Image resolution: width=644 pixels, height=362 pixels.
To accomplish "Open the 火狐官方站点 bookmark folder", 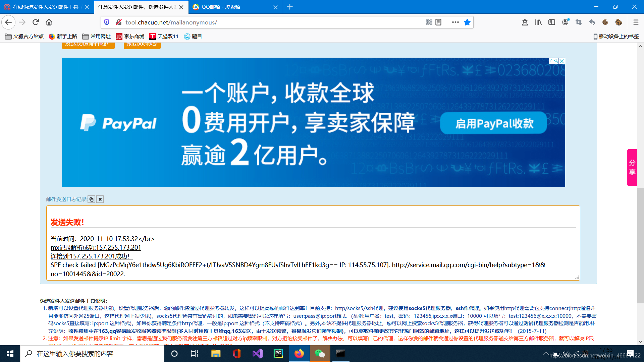I will click(x=24, y=37).
